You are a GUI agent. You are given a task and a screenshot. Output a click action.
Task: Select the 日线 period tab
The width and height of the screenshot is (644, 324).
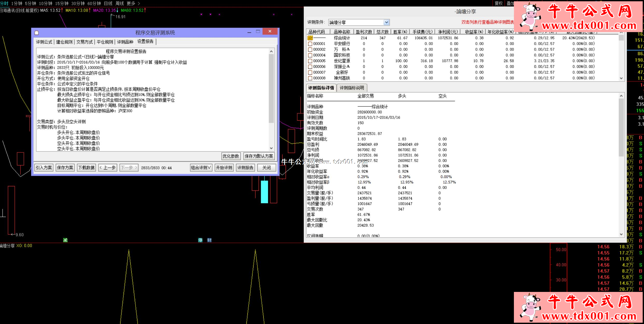(108, 3)
